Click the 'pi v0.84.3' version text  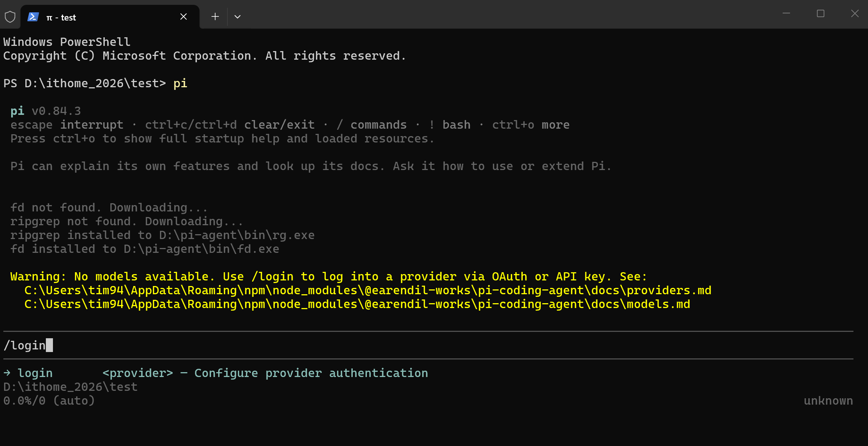coord(45,111)
